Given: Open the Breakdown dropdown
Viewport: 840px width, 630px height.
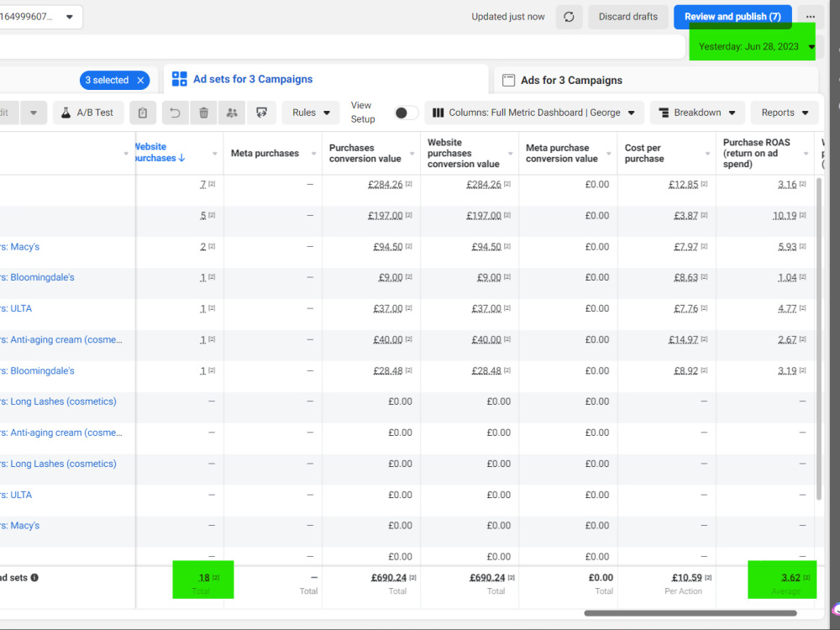Looking at the screenshot, I should [697, 113].
